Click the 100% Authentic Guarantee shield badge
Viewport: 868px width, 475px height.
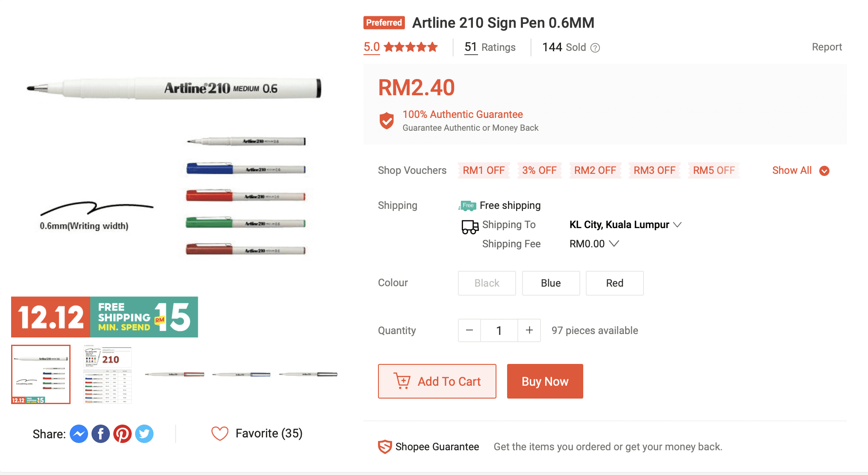point(386,120)
